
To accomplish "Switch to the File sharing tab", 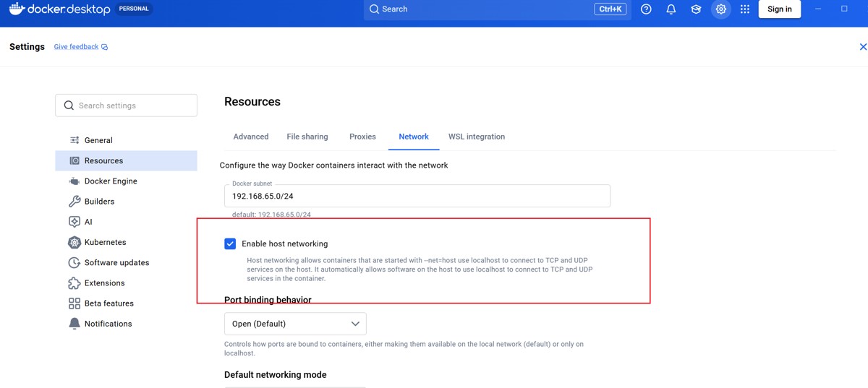I will (307, 137).
